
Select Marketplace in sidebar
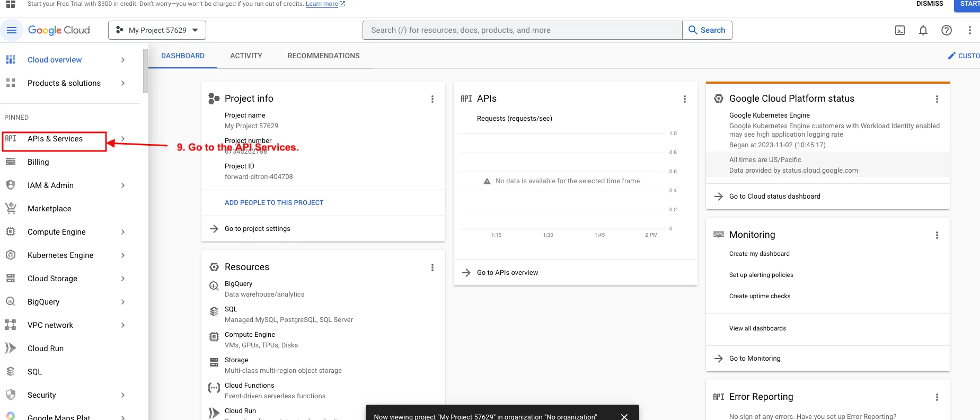pyautogui.click(x=49, y=209)
